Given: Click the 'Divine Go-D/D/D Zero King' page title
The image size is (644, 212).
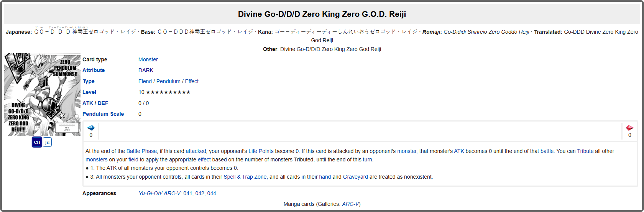Looking at the screenshot, I should [x=322, y=14].
